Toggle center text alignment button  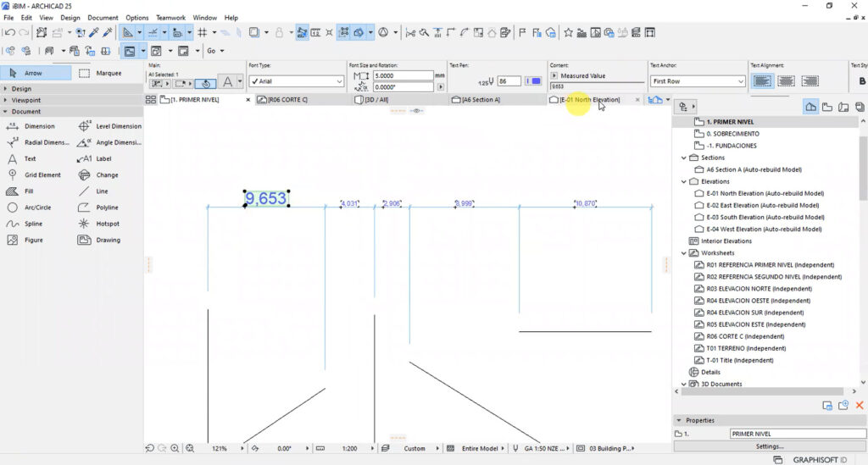(786, 81)
